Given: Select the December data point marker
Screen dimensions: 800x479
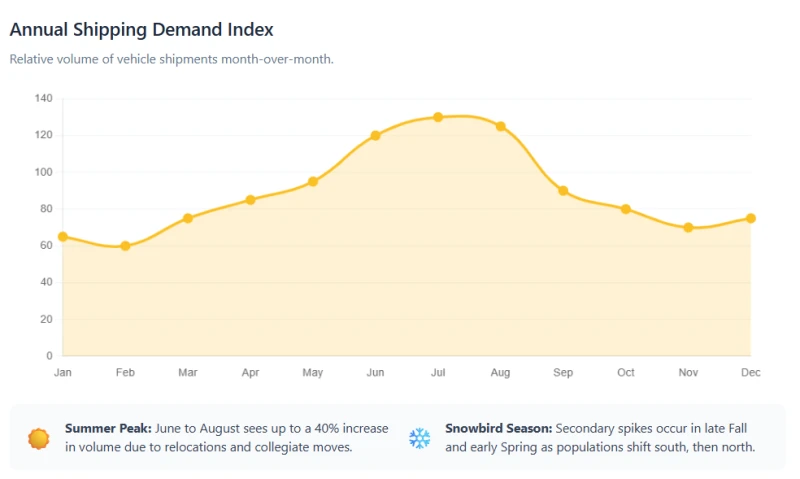Looking at the screenshot, I should click(751, 218).
